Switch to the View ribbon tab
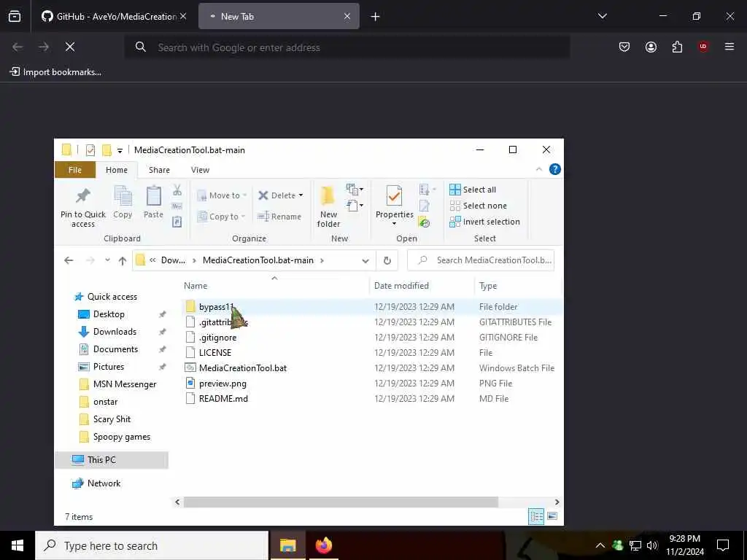 click(200, 170)
